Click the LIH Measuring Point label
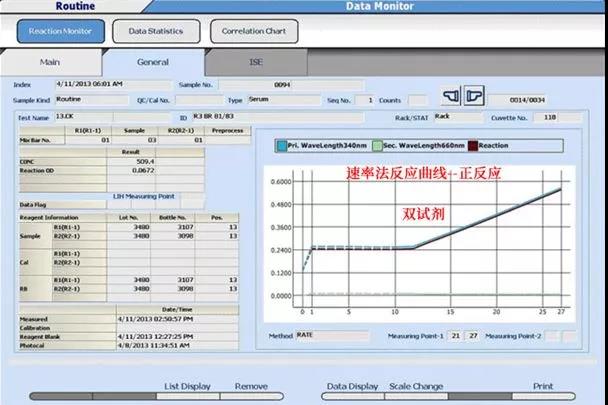Screen dimensions: 608x405 click(143, 197)
